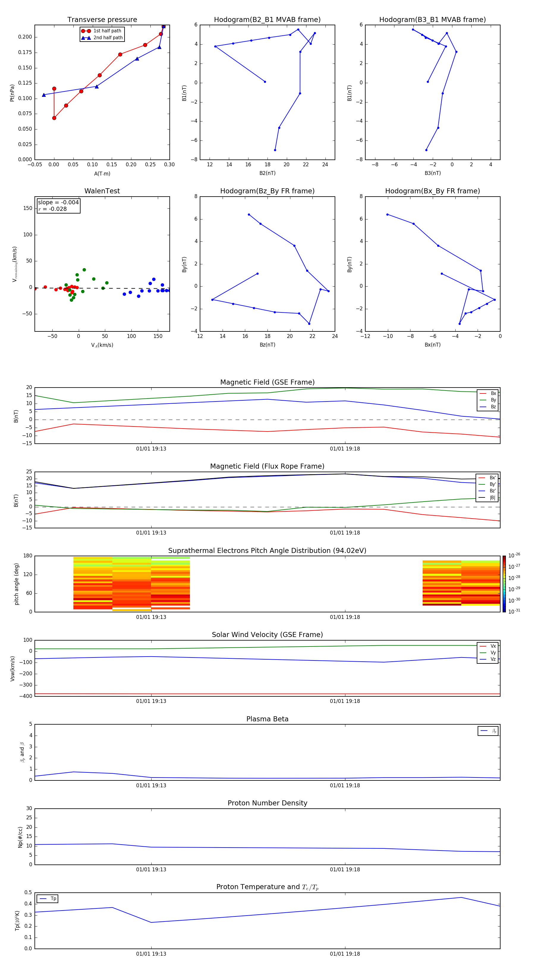
Task: Click the "Plasma Beta" plot title
Action: 267,719
